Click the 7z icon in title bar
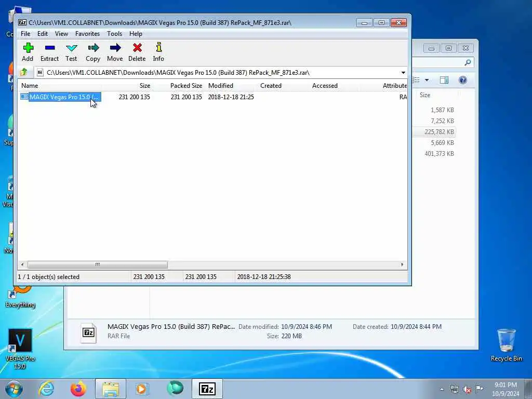Viewport: 532px width, 399px height. pyautogui.click(x=22, y=23)
